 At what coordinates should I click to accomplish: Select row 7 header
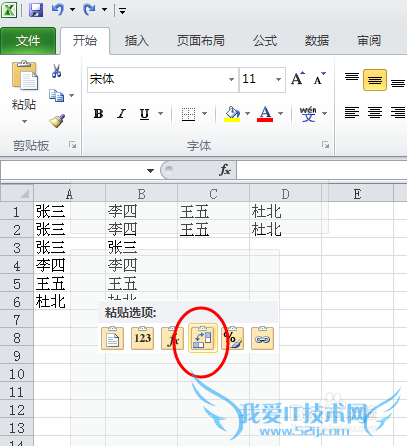click(x=17, y=320)
